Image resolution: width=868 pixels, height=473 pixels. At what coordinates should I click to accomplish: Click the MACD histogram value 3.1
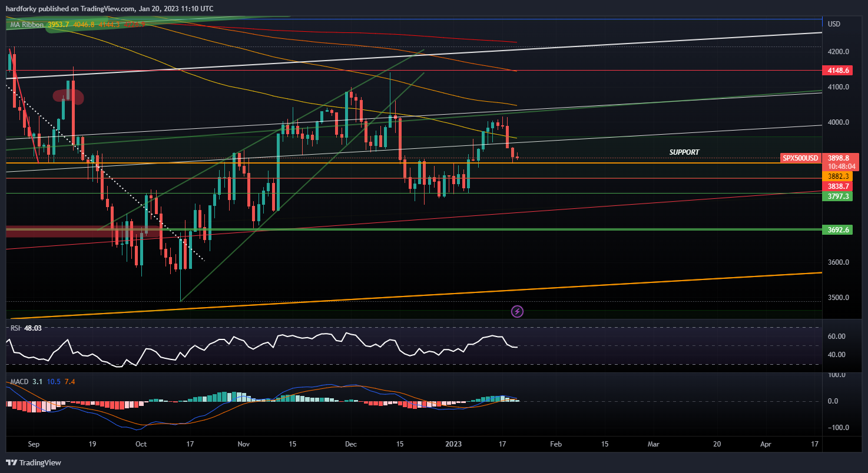point(37,382)
